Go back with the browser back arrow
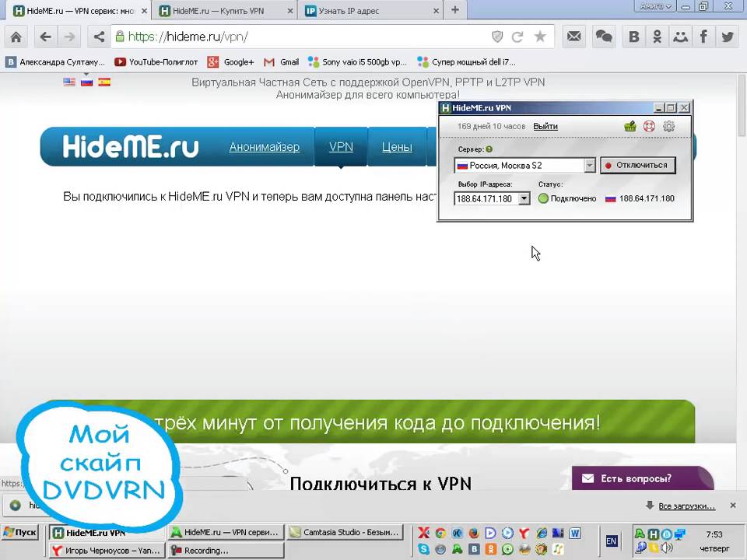The image size is (747, 560). [45, 37]
